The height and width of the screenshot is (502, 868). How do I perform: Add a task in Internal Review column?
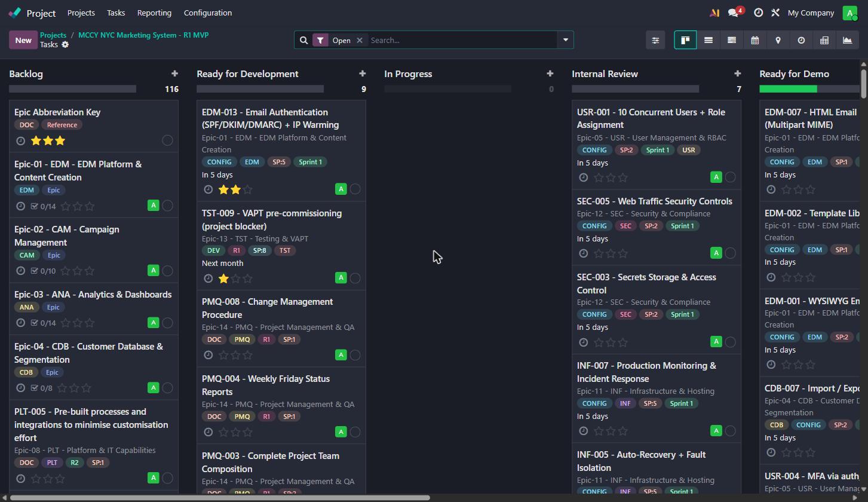pyautogui.click(x=737, y=74)
